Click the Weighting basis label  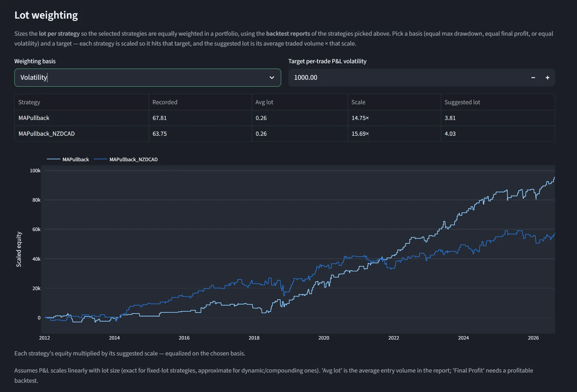[35, 61]
